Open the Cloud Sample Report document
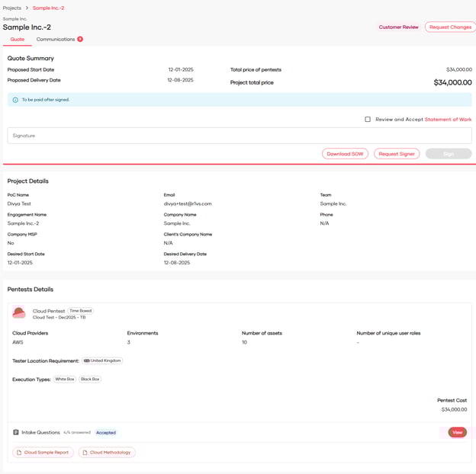Image resolution: width=476 pixels, height=474 pixels. (43, 453)
